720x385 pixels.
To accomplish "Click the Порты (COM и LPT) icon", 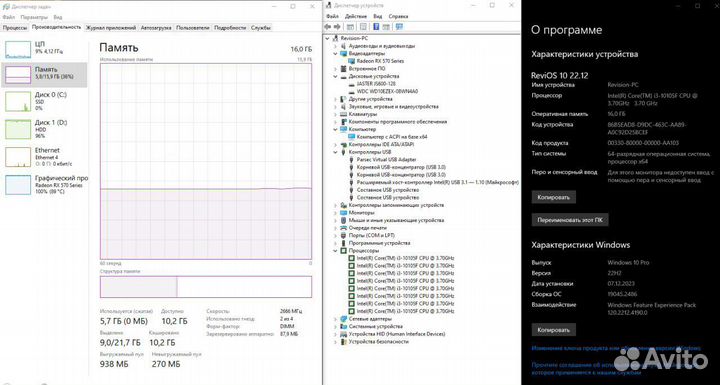I will click(343, 235).
